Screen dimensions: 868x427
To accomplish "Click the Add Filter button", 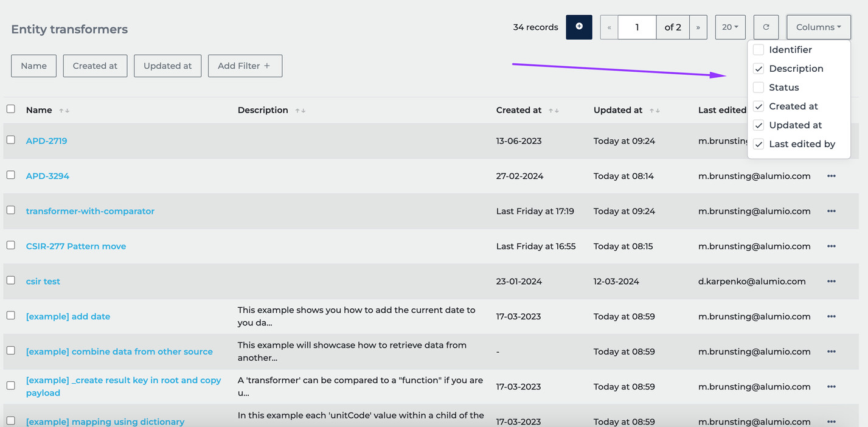I will (x=245, y=66).
